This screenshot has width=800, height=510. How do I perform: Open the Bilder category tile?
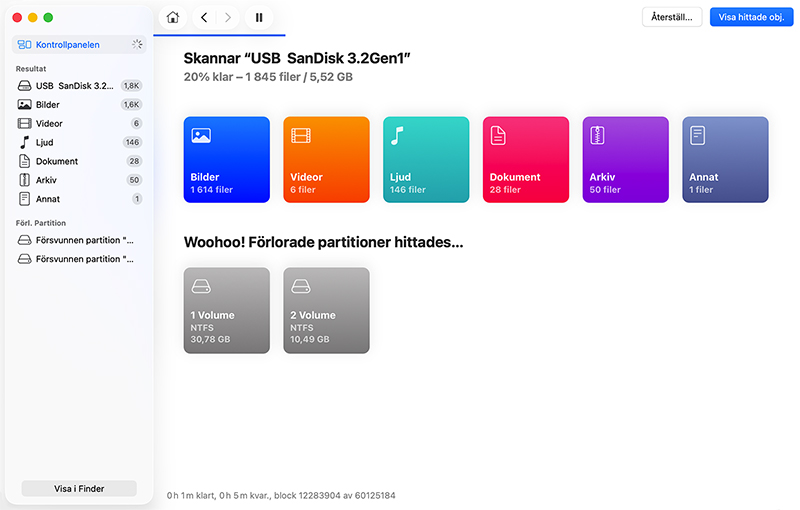pyautogui.click(x=226, y=160)
